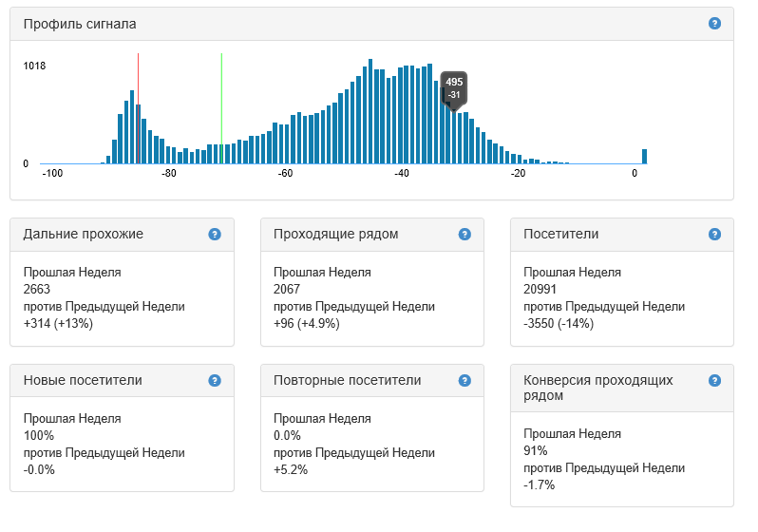Click the 1018 maximum label on chart
This screenshot has height=532, width=758.
pyautogui.click(x=35, y=66)
